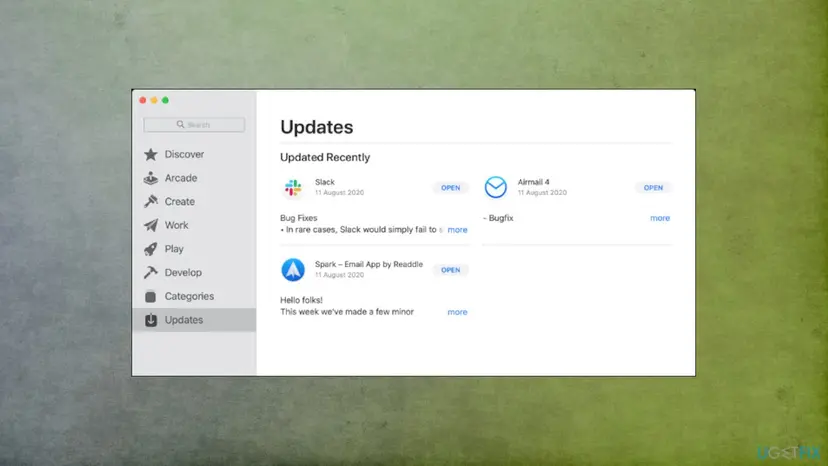
Task: Click the Slack 11 August 2020 date
Action: click(x=339, y=192)
